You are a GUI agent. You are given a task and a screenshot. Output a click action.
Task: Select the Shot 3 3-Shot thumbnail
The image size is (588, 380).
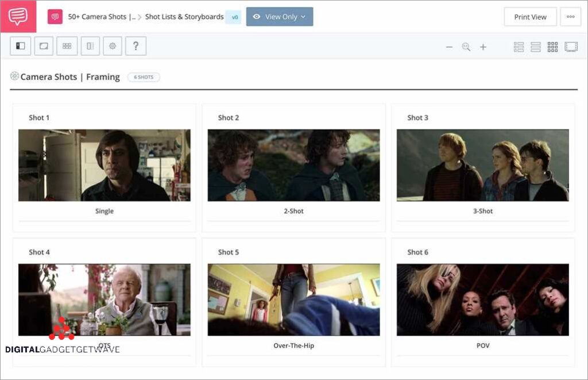pyautogui.click(x=482, y=165)
